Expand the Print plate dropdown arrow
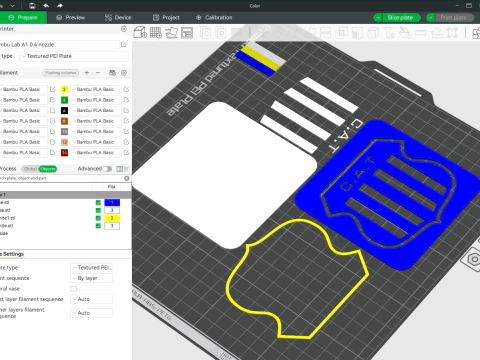Image resolution: width=480 pixels, height=360 pixels. tap(431, 18)
